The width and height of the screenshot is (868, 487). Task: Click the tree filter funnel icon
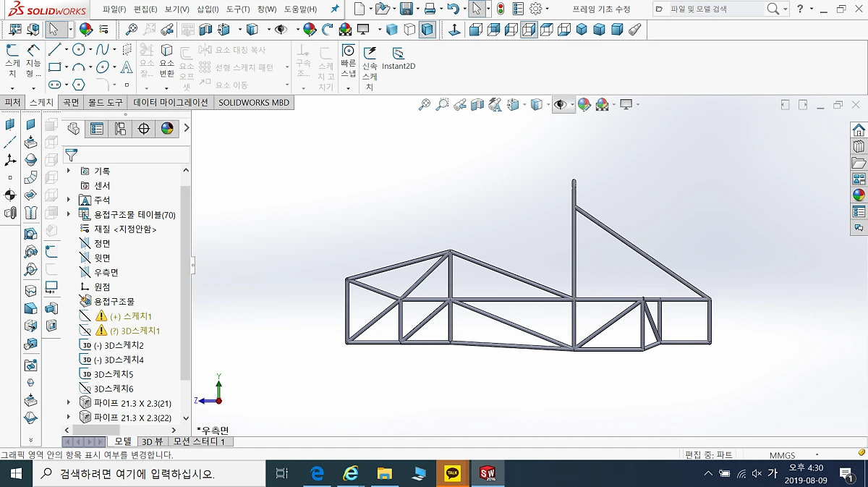coord(71,155)
